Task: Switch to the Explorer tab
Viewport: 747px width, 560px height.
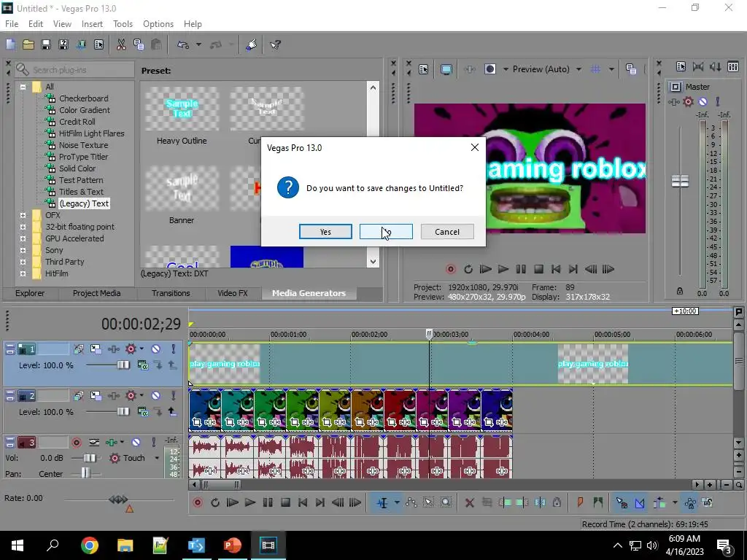Action: tap(29, 293)
